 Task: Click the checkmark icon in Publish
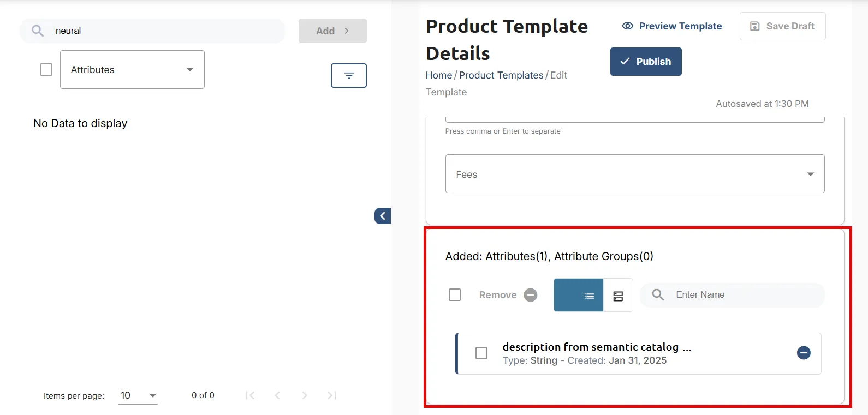[x=625, y=62]
